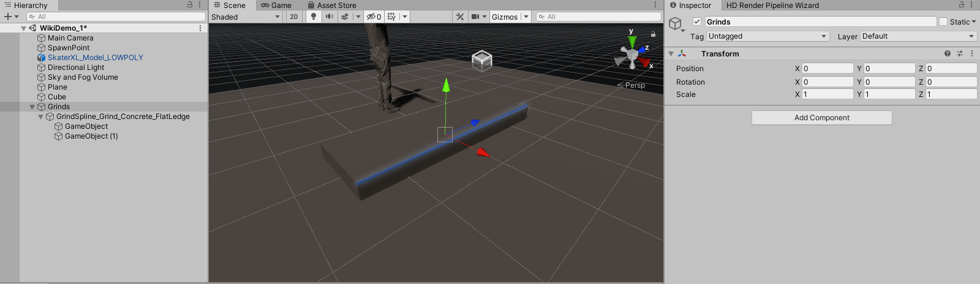
Task: Collapse the WikiDemo_1 scene
Action: tap(23, 28)
